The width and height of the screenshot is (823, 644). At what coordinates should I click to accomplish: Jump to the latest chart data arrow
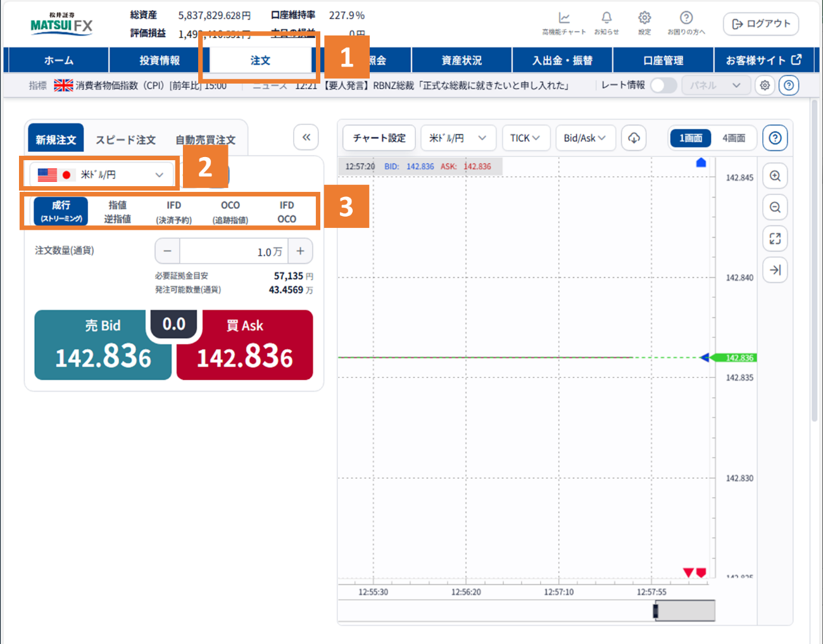pos(775,270)
